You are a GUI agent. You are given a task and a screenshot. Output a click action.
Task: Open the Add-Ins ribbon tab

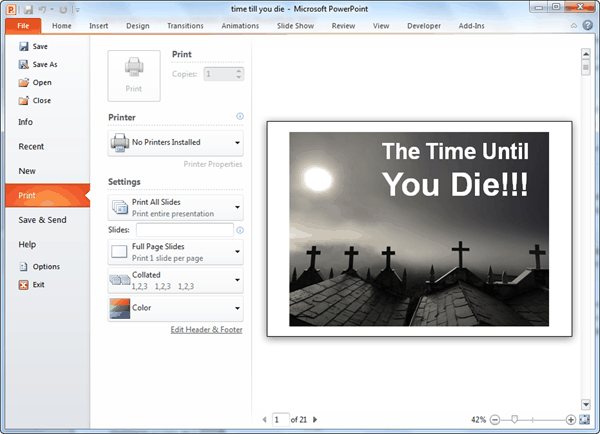[471, 26]
